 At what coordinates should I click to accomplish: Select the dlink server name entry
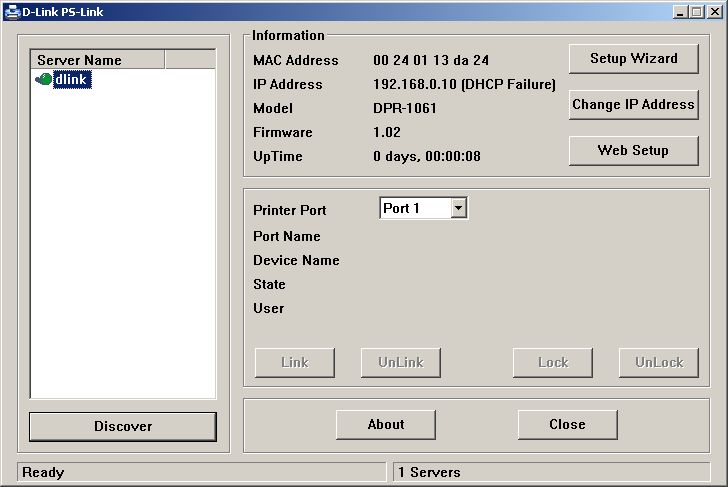point(72,79)
